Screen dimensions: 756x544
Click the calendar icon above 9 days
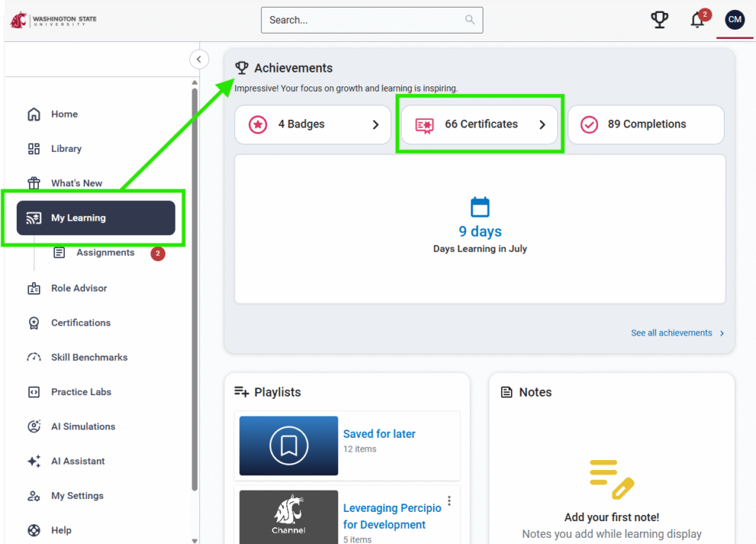click(480, 207)
